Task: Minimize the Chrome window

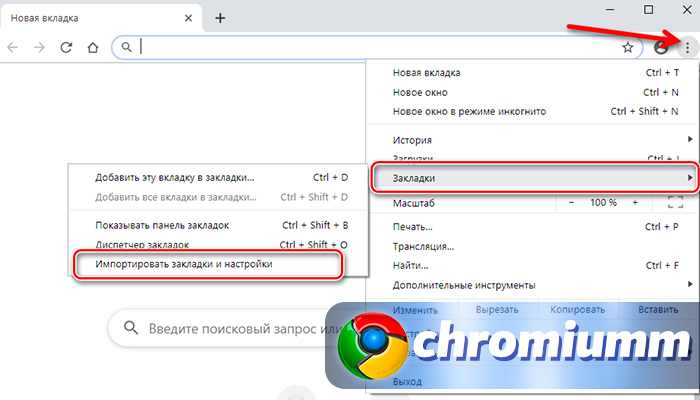Action: point(611,9)
